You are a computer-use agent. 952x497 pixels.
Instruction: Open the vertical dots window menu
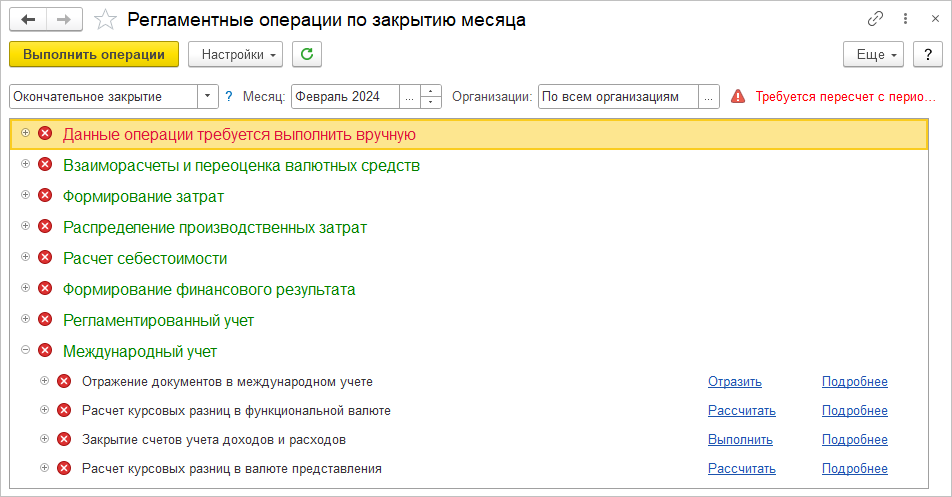coord(905,19)
